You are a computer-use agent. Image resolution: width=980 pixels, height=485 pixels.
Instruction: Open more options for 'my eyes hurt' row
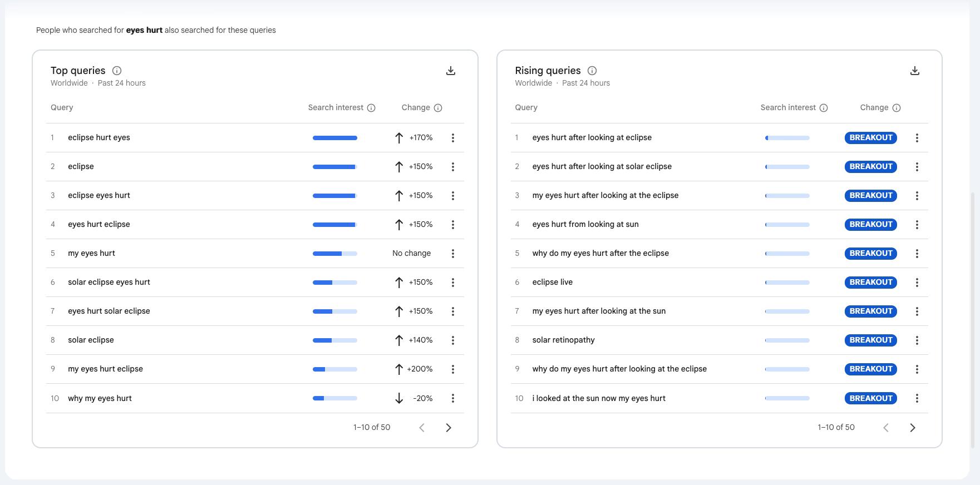(x=453, y=254)
